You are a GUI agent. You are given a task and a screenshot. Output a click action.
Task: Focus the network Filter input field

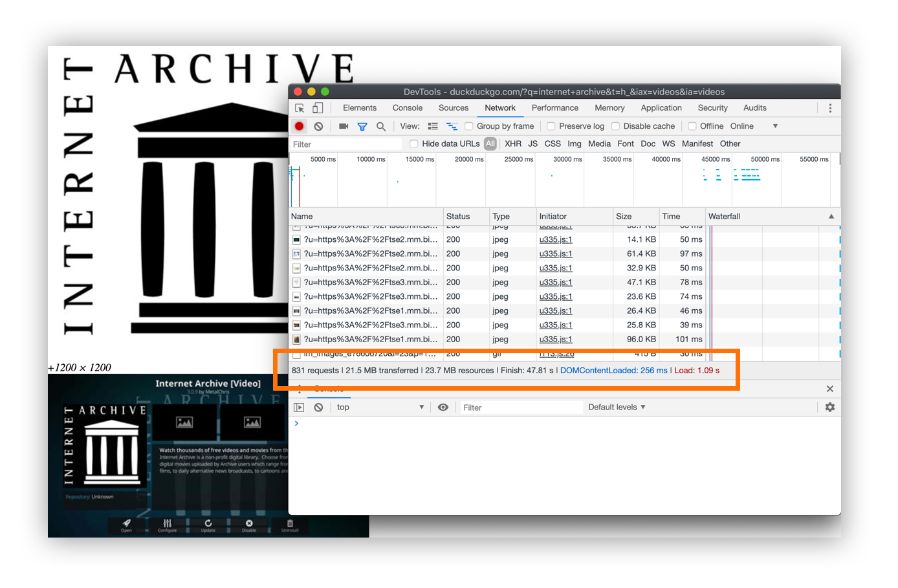click(x=345, y=144)
